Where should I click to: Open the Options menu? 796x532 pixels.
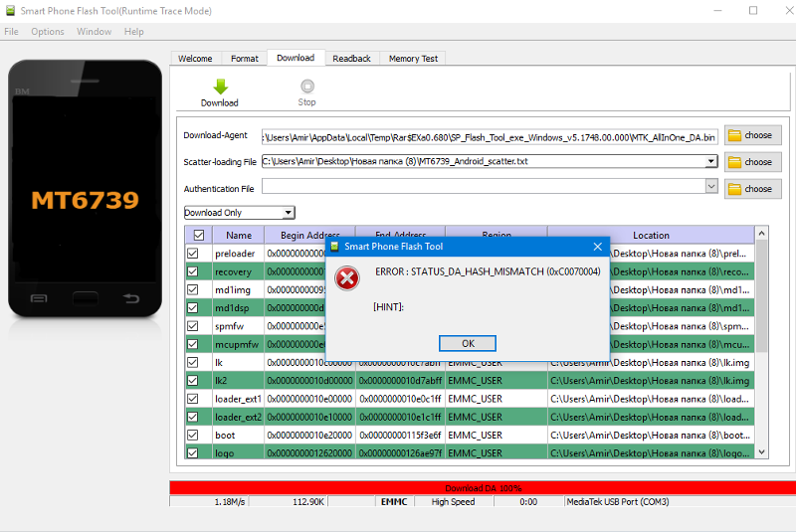pos(47,32)
